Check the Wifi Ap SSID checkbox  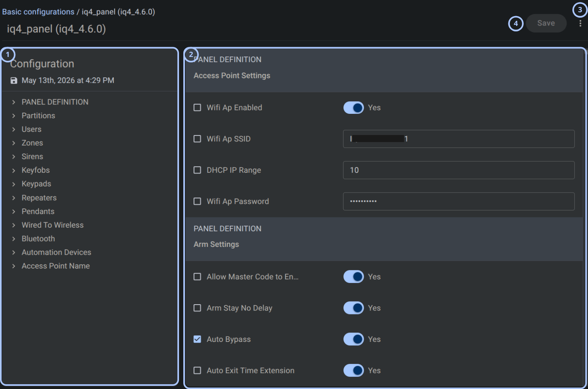click(197, 139)
